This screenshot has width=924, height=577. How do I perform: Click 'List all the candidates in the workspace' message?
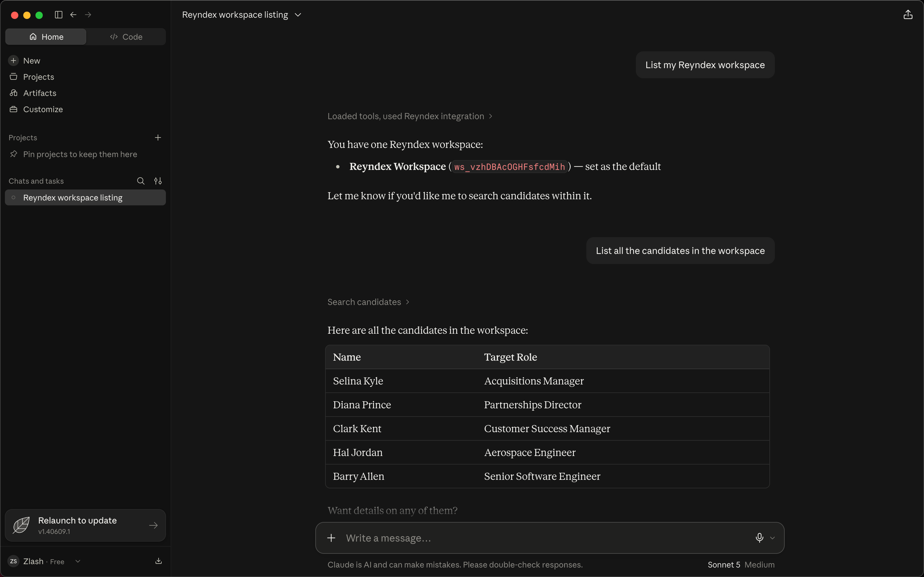[x=680, y=251]
